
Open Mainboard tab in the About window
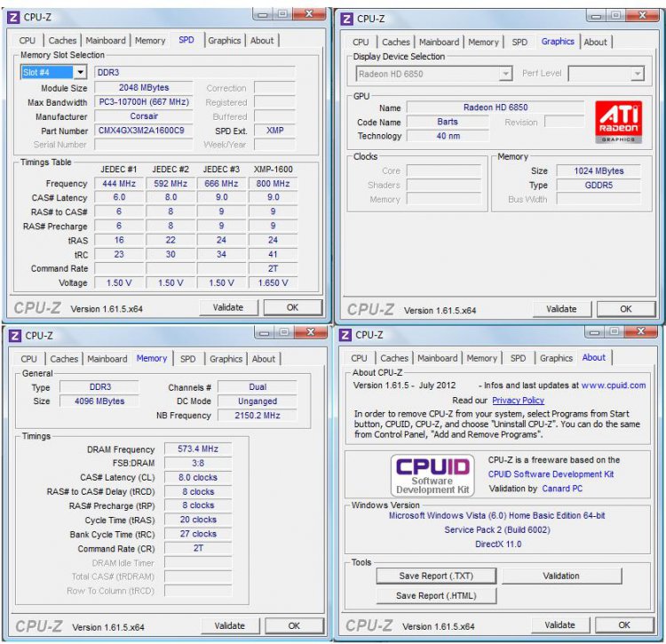(438, 358)
